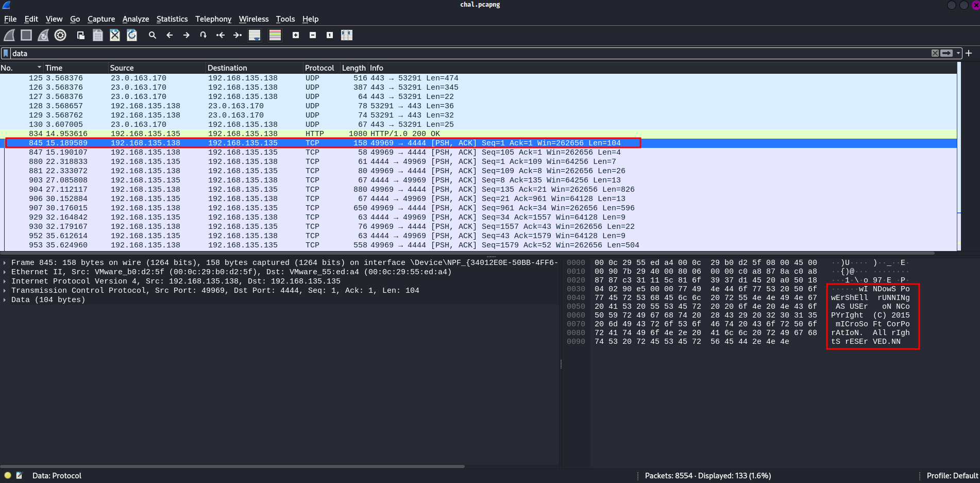Go back in packet history arrow
The image size is (980, 483).
tap(170, 35)
